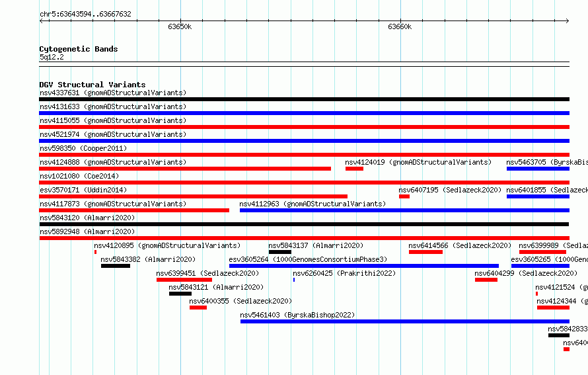Open the nsv5461403 label text
588x375 pixels.
point(297,315)
